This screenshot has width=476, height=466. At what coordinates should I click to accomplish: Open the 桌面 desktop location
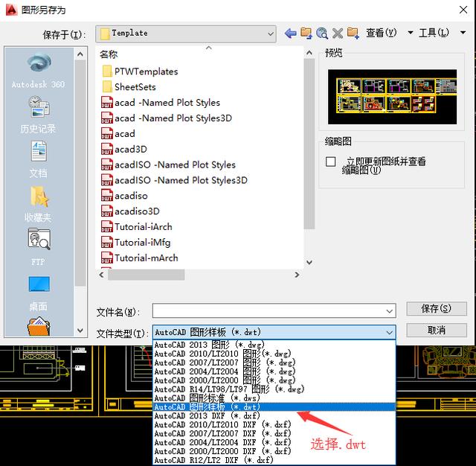39,293
